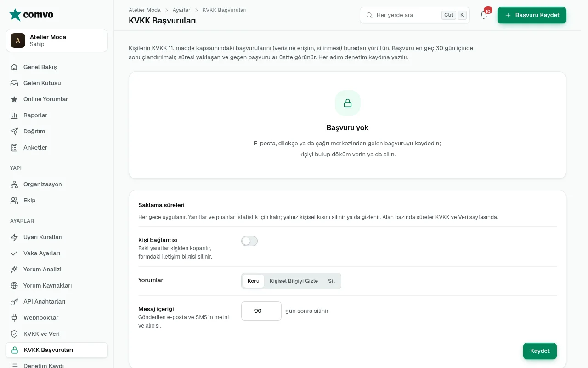The width and height of the screenshot is (588, 368).
Task: Choose Kişisel Bilgiyi Gizle for Yorumlar
Action: pyautogui.click(x=294, y=281)
